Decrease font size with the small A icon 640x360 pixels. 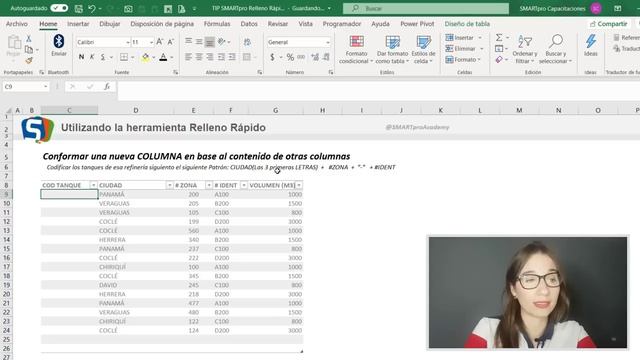pos(171,42)
